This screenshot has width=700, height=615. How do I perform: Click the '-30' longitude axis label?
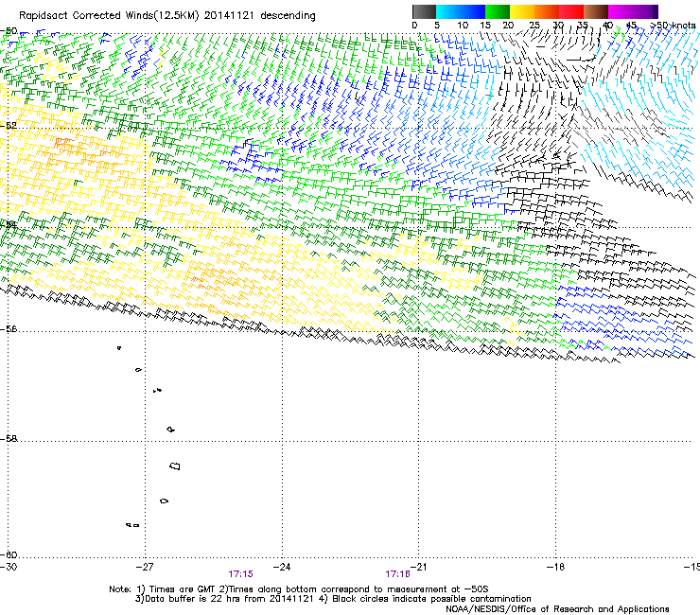pyautogui.click(x=9, y=567)
